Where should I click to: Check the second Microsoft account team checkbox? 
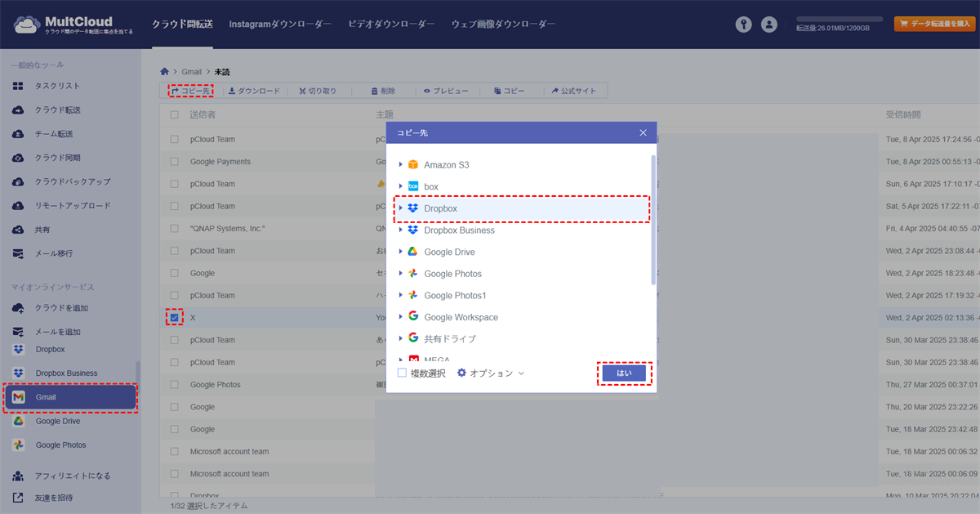174,474
